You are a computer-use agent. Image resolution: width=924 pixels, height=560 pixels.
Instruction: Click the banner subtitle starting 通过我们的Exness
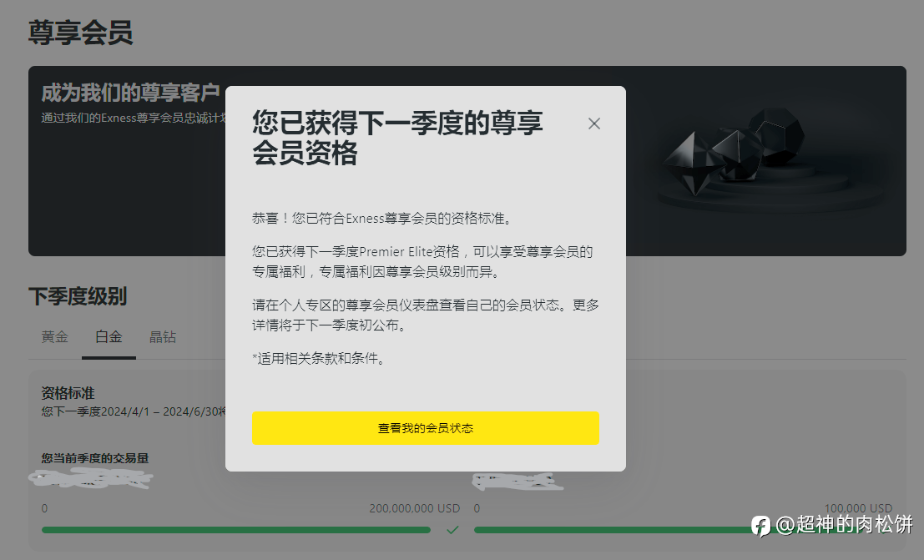click(x=134, y=118)
